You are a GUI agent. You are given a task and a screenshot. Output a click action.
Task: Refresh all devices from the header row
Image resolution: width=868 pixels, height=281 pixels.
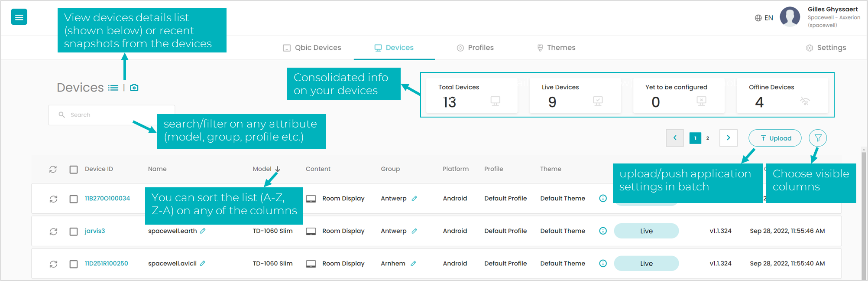tap(53, 169)
